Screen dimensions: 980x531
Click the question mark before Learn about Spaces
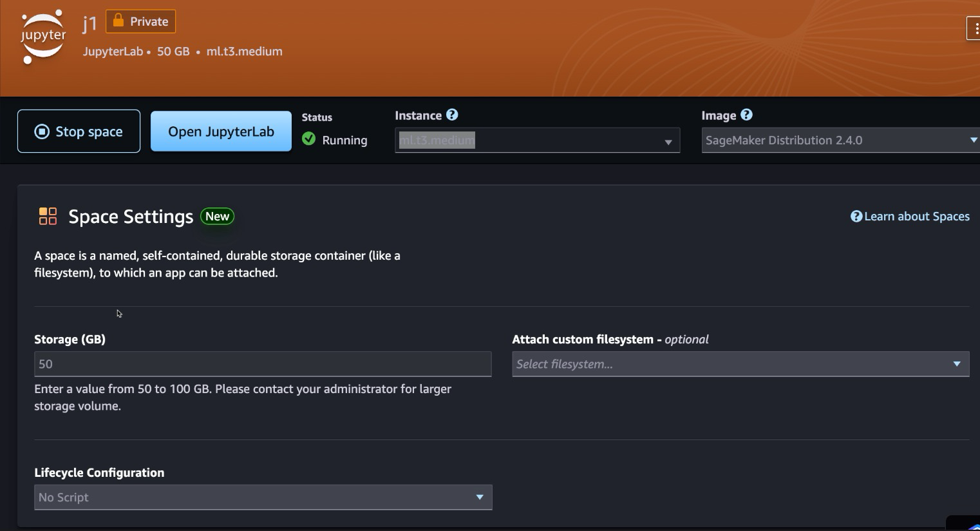coord(856,217)
